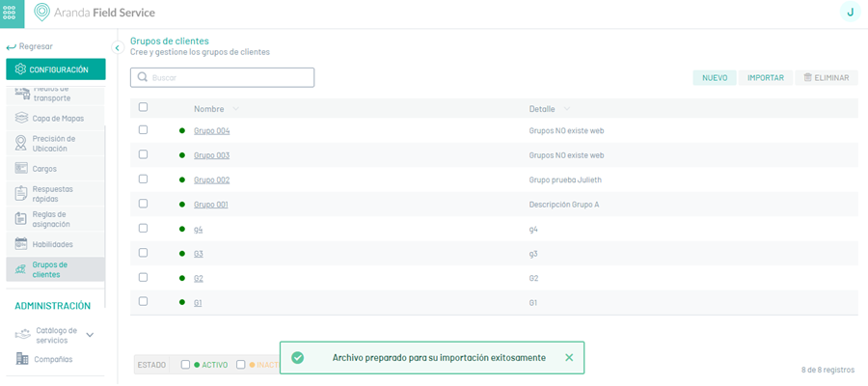Image resolution: width=868 pixels, height=386 pixels.
Task: Click the Habilidades calendar icon
Action: coord(21,244)
